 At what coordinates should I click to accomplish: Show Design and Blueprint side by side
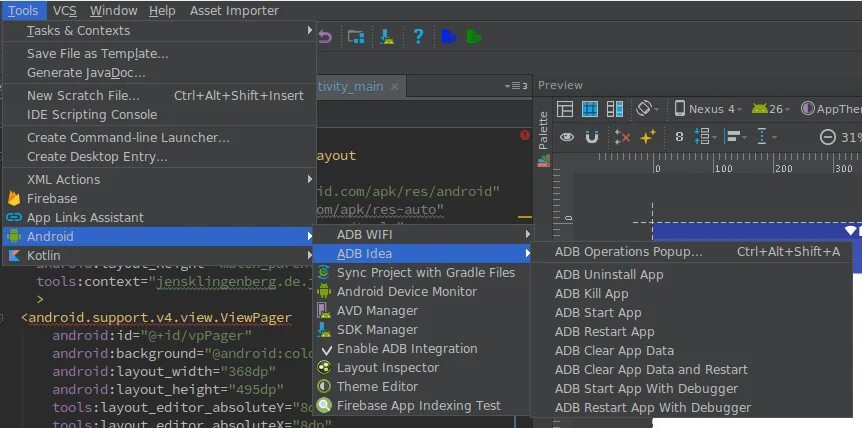(x=615, y=109)
